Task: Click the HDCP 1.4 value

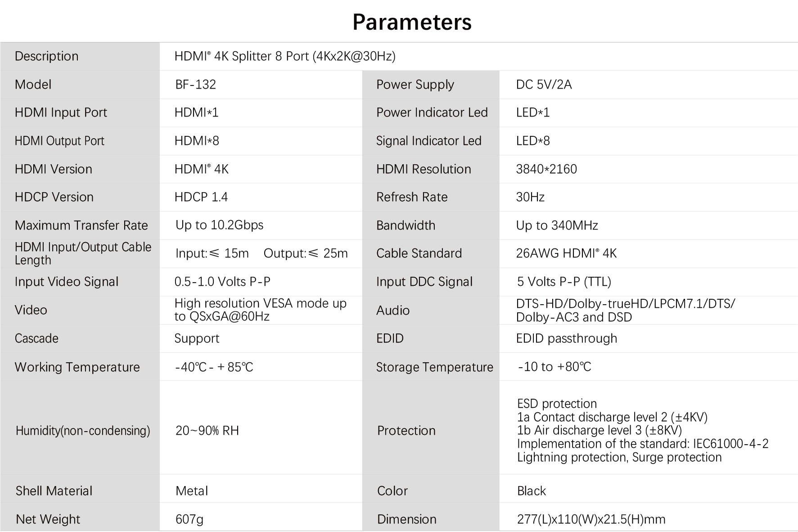Action: point(201,197)
